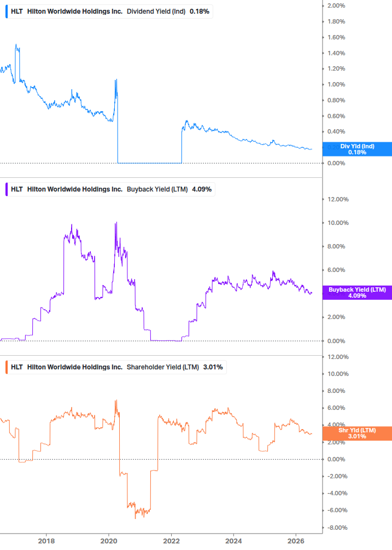Click the HLT ticker in the Buyback Yield legend
The image size is (392, 550).
coord(17,189)
